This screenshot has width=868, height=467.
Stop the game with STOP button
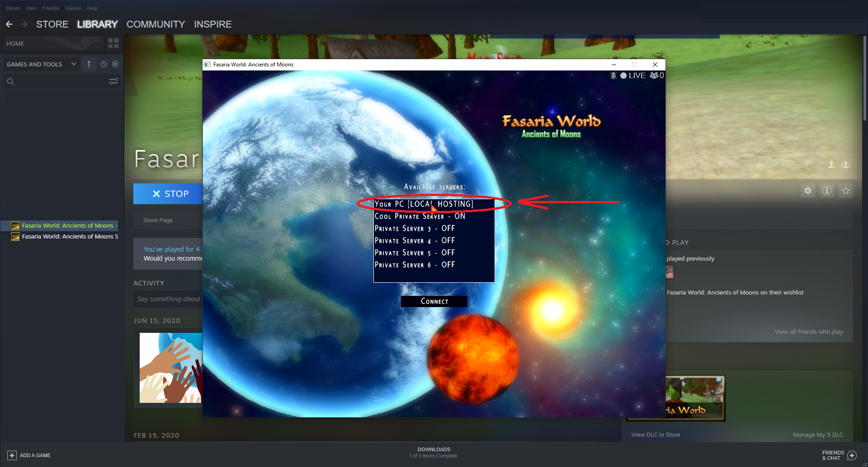[168, 194]
